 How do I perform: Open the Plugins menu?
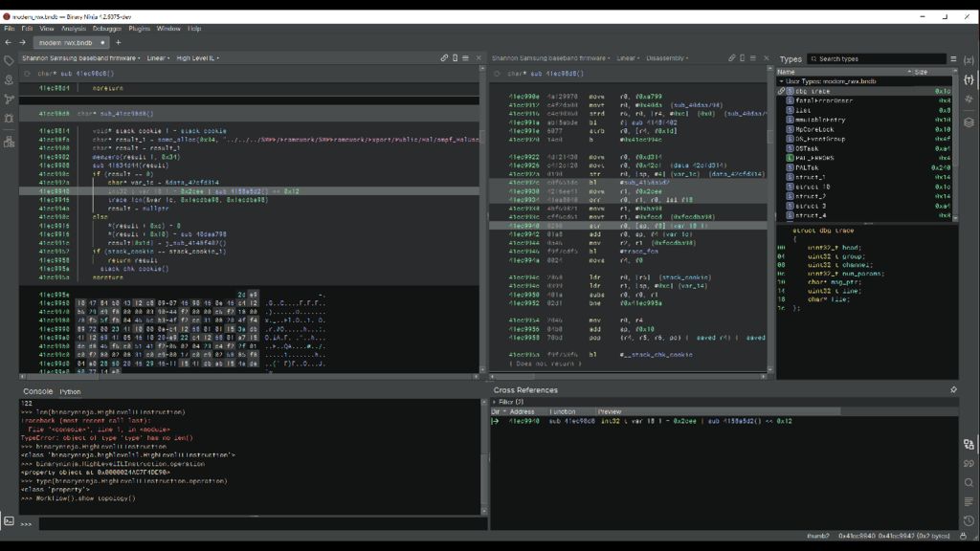pyautogui.click(x=139, y=29)
